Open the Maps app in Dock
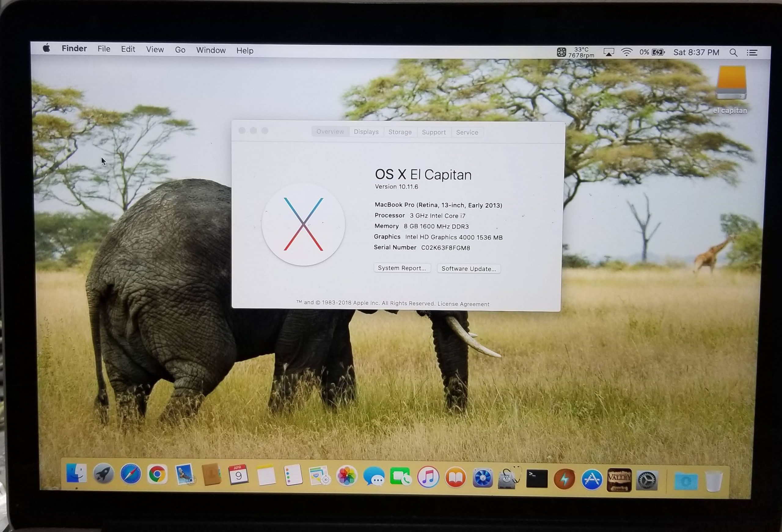 click(x=320, y=476)
